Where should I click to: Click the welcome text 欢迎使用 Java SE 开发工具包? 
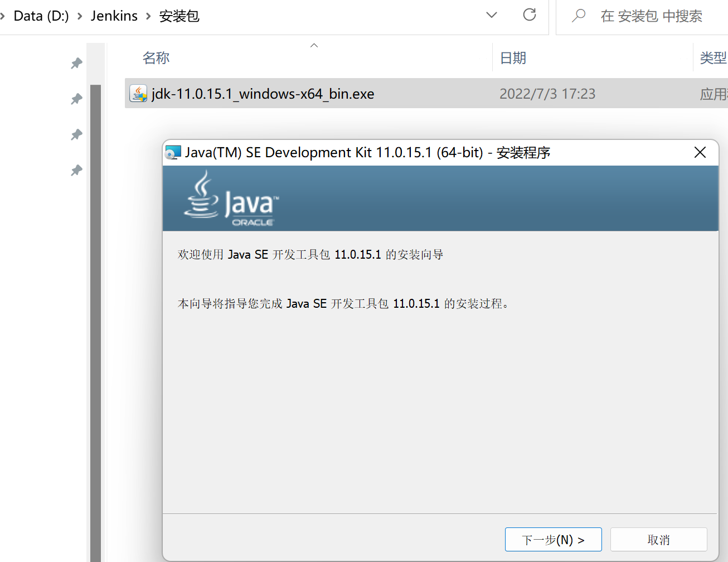[x=310, y=254]
